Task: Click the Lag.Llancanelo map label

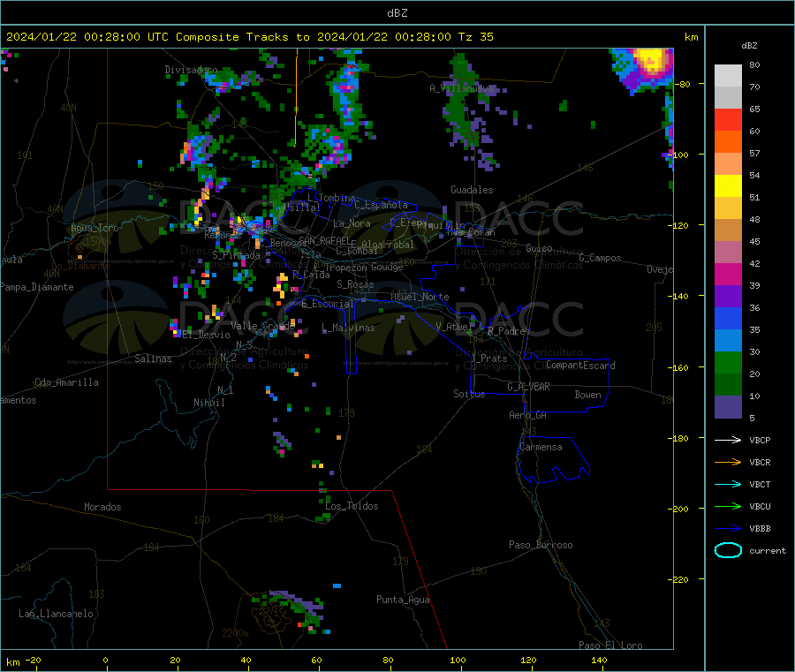Action: [56, 614]
